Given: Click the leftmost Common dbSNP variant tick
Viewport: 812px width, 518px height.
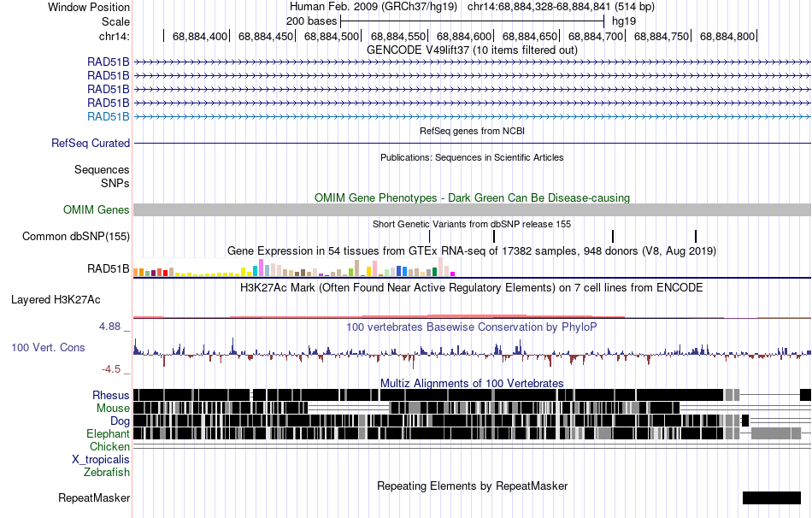Looking at the screenshot, I should click(x=429, y=236).
